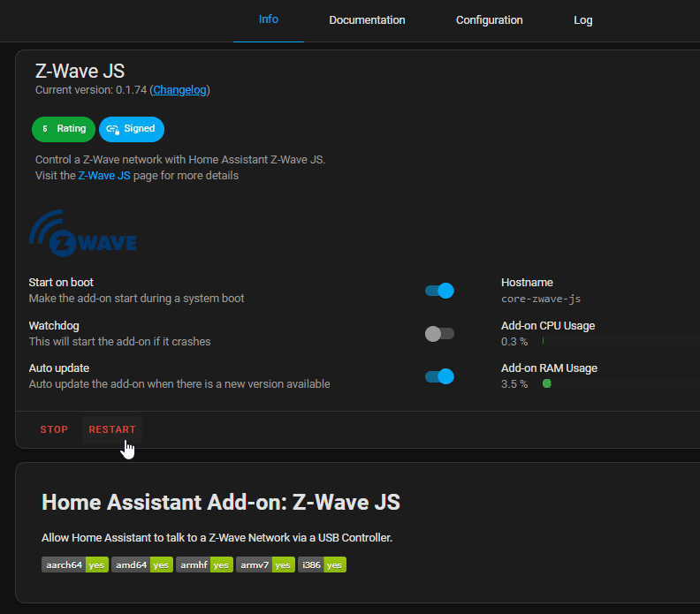The image size is (700, 614).
Task: Click the aarch64 yes badge
Action: click(75, 565)
